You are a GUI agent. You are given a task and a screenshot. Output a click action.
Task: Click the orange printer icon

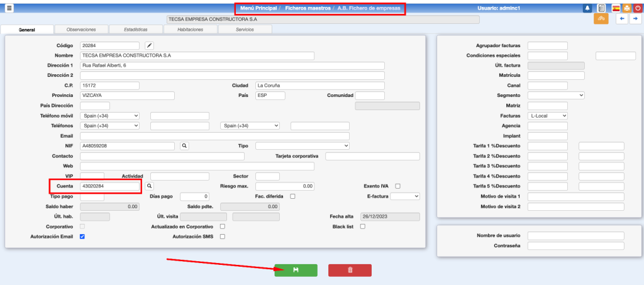point(626,8)
